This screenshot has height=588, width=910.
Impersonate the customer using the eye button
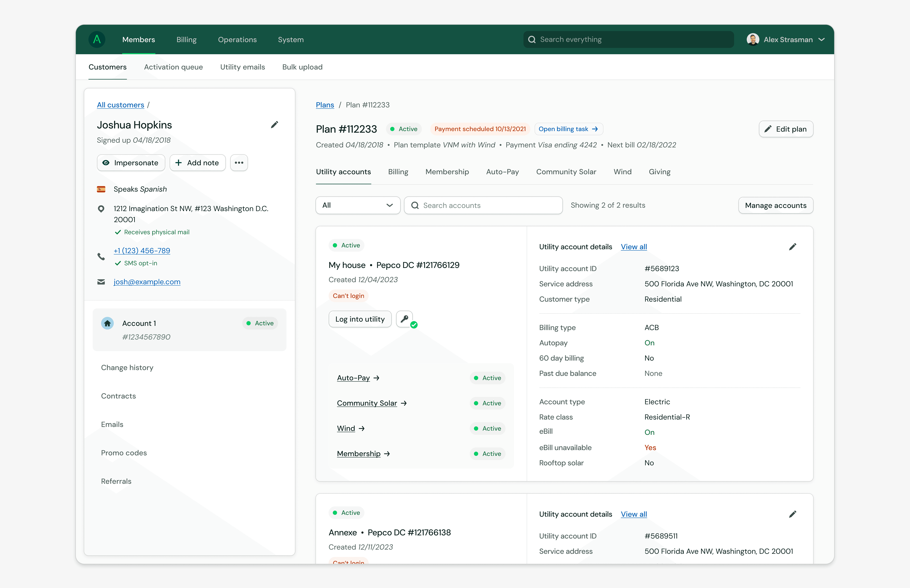tap(131, 163)
